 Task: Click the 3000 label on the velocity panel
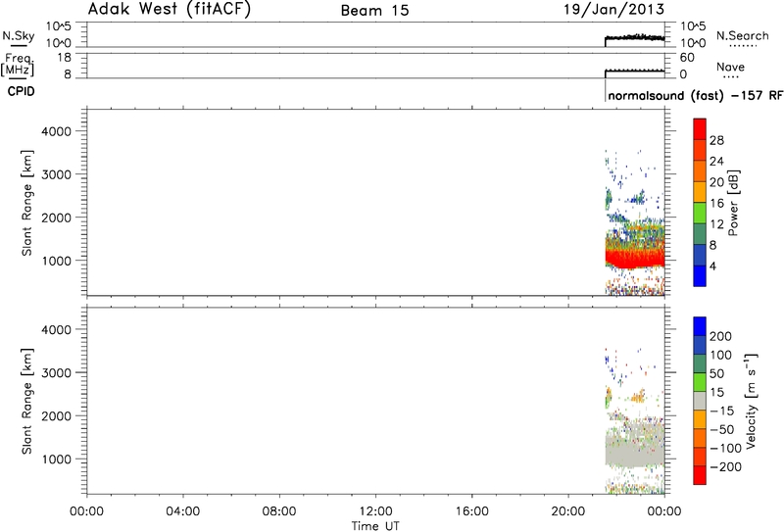pyautogui.click(x=57, y=373)
